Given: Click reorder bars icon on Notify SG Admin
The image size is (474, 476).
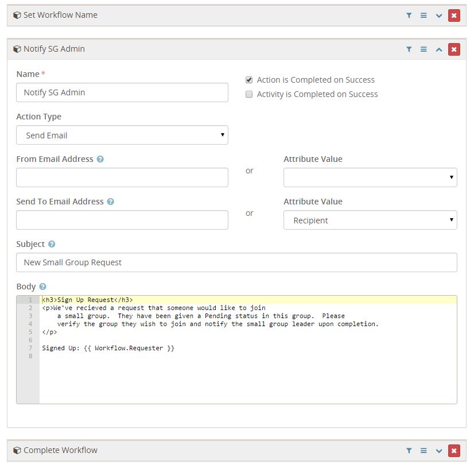Looking at the screenshot, I should 424,49.
